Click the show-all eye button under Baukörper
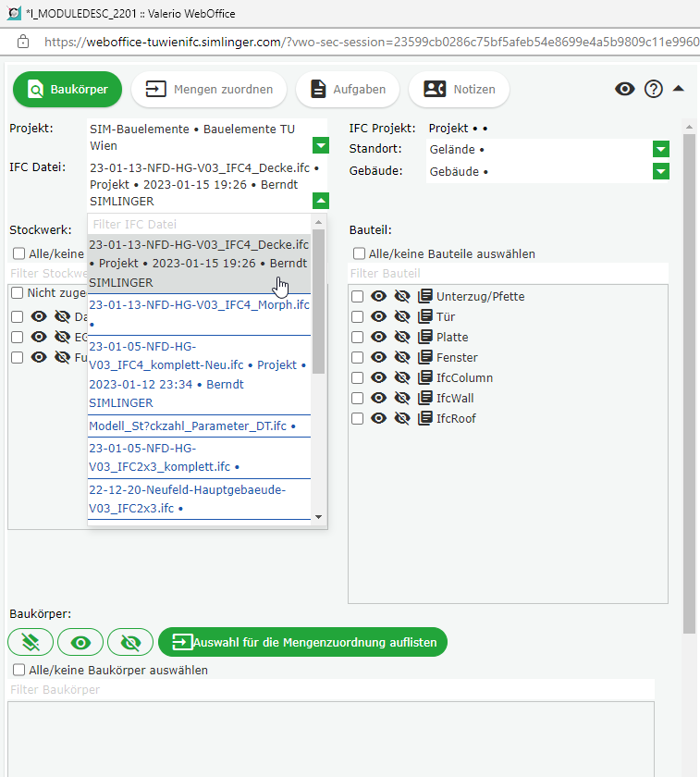Image resolution: width=700 pixels, height=777 pixels. [80, 642]
